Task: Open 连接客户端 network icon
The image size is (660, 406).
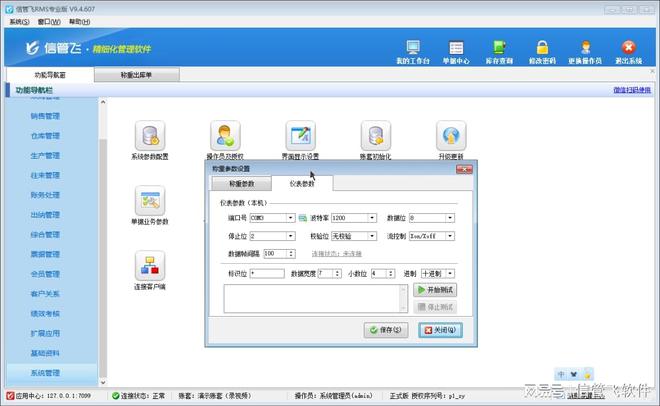Action: 150,265
